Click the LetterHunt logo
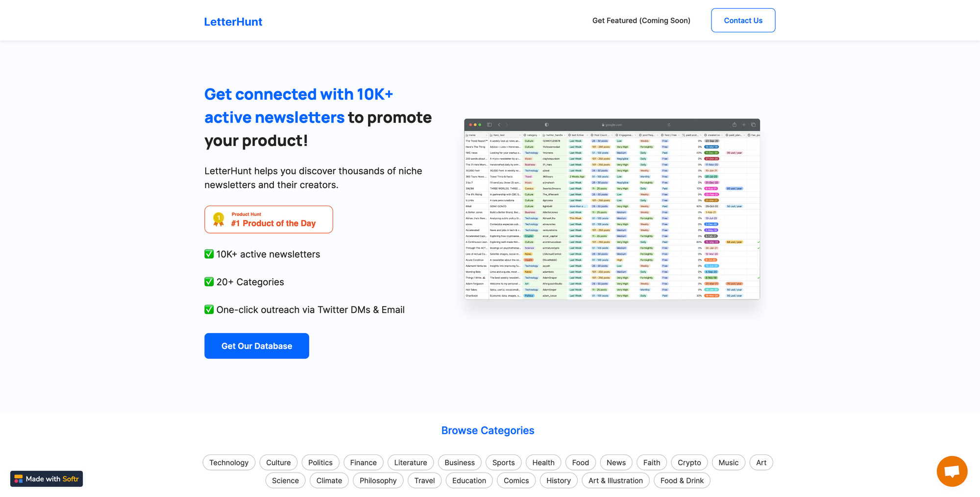Image resolution: width=980 pixels, height=497 pixels. [233, 22]
